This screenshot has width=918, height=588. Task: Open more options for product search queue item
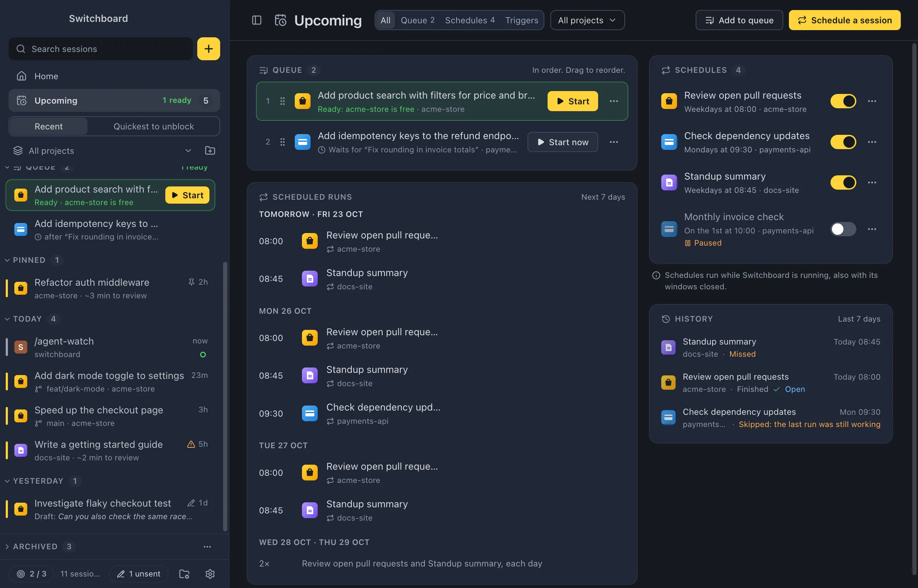[x=614, y=101]
